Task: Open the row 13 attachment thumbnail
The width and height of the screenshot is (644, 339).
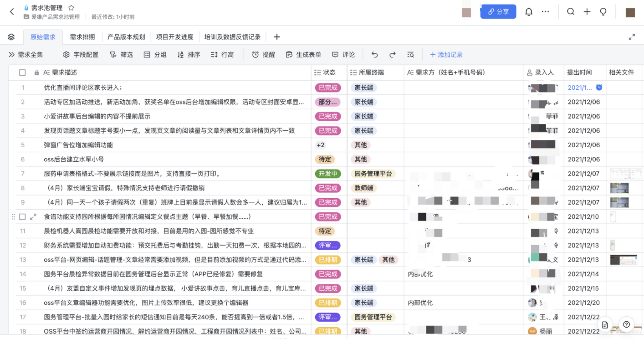Action: [x=624, y=260]
